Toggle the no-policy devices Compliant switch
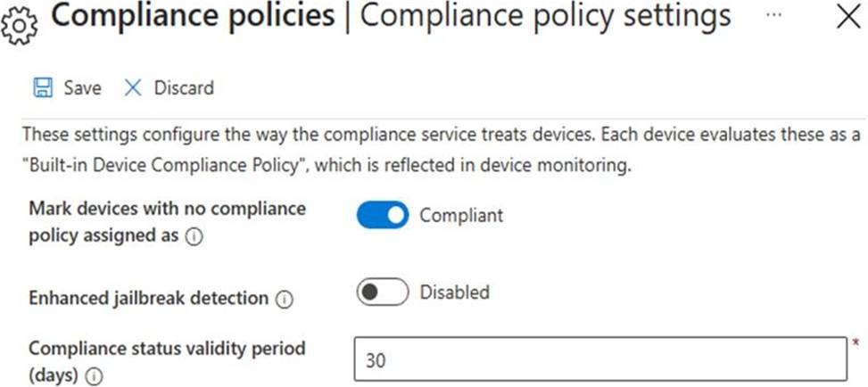 [x=383, y=215]
